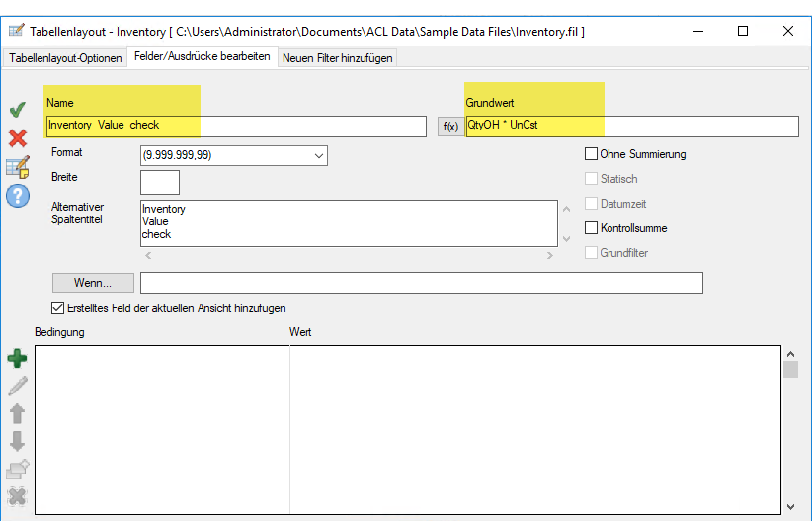
Task: Click the Breite width input box
Action: coord(160,182)
